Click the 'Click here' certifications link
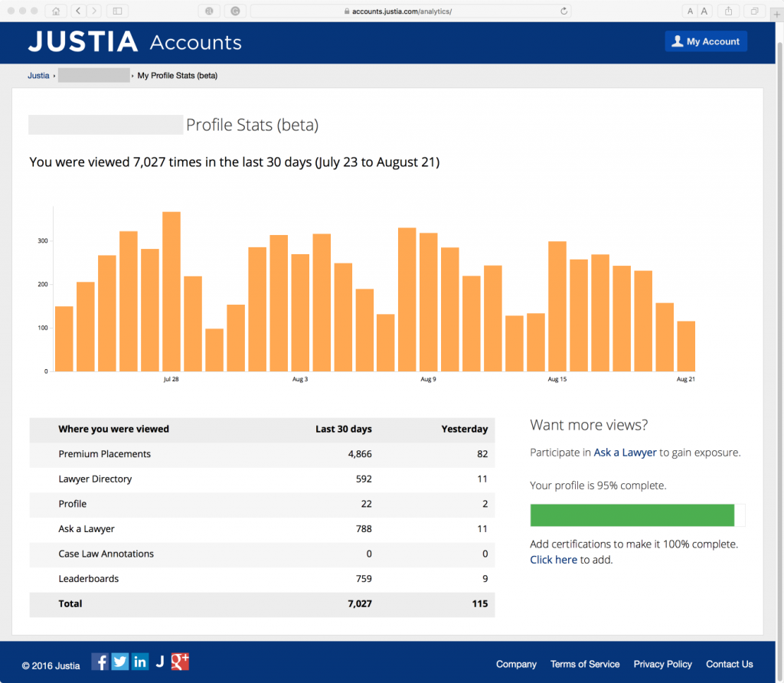 click(553, 560)
